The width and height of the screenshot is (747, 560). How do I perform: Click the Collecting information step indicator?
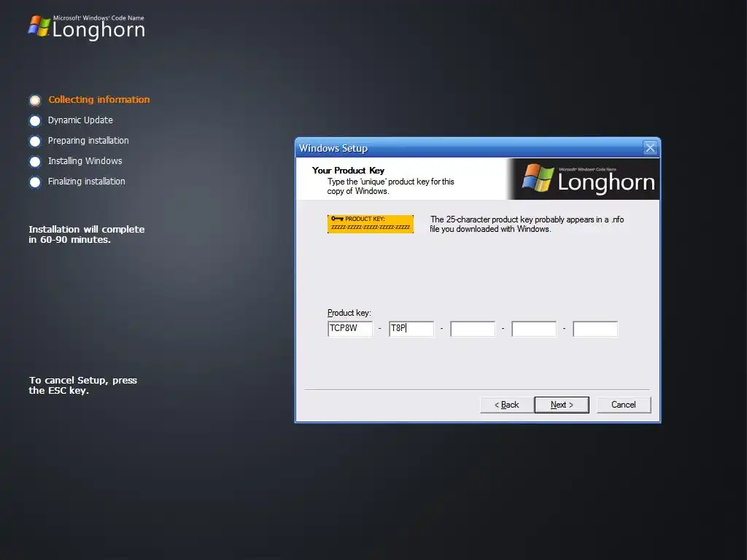point(35,100)
